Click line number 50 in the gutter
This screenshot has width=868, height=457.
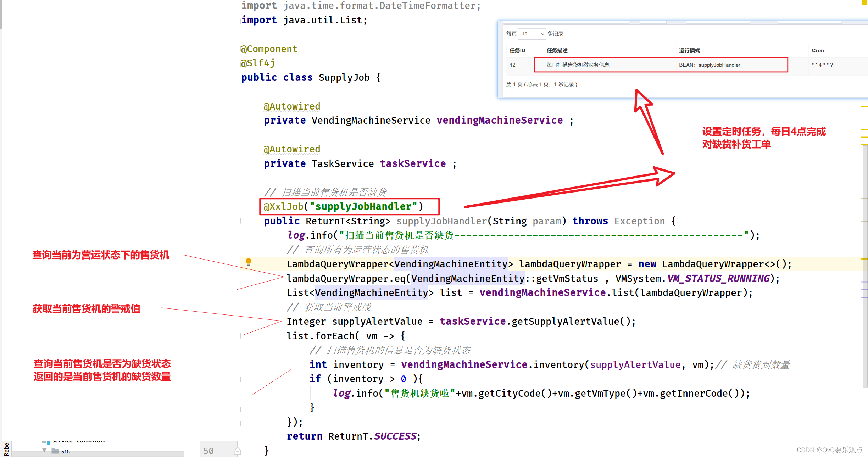click(208, 451)
